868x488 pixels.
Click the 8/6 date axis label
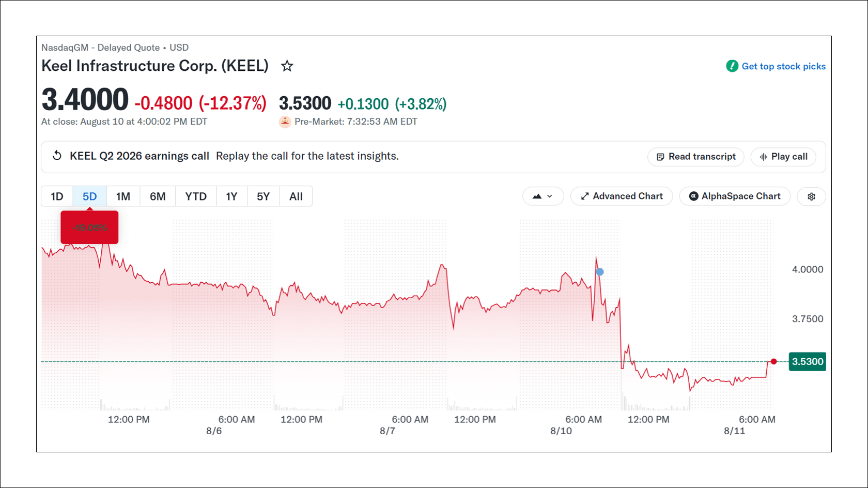coord(214,431)
